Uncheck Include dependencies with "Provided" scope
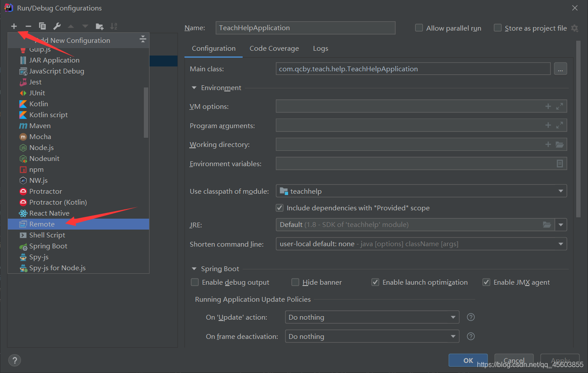This screenshot has width=588, height=373. 280,208
